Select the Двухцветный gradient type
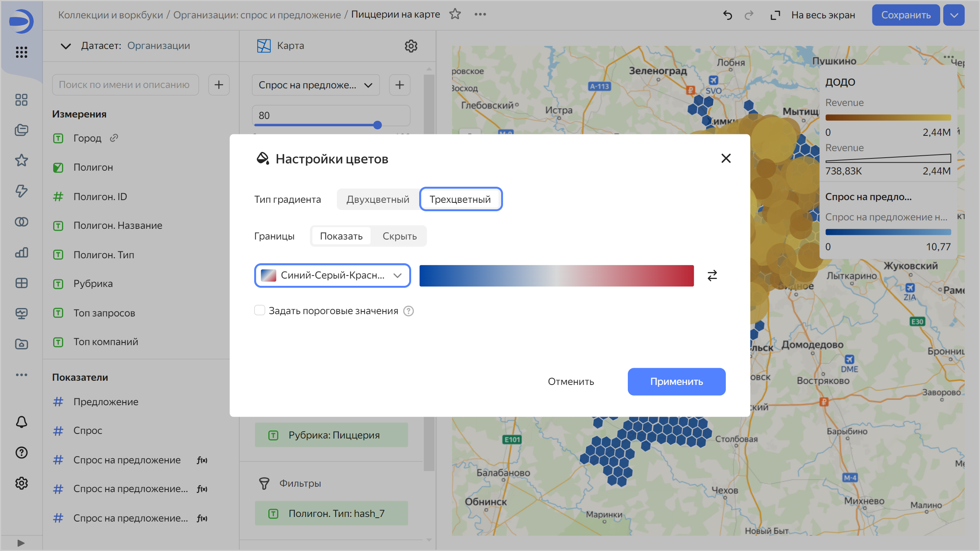980x551 pixels. point(377,199)
